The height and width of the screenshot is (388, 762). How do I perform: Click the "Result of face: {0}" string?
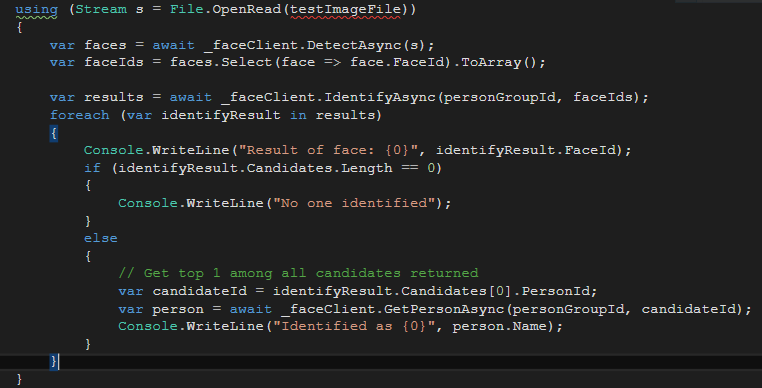[x=329, y=150]
